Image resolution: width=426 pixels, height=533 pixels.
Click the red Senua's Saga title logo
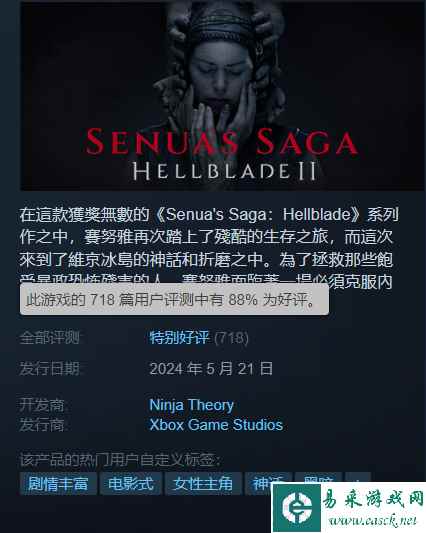pyautogui.click(x=221, y=142)
